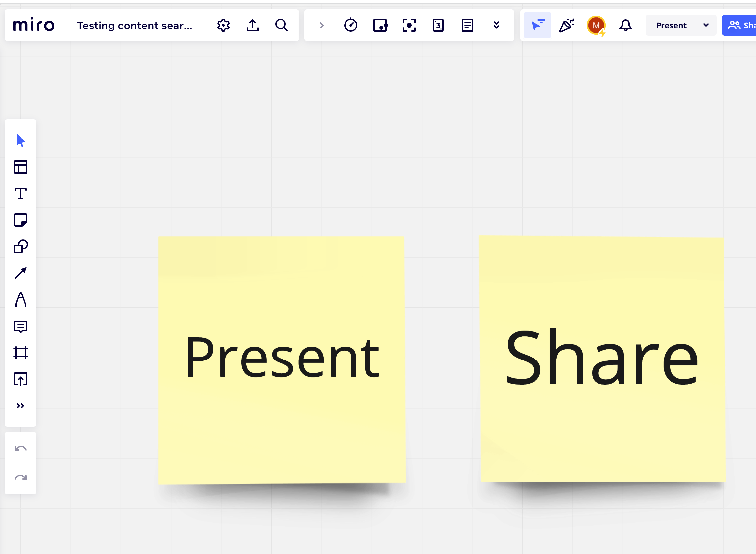Select the Comment tool
This screenshot has width=756, height=554.
(21, 326)
